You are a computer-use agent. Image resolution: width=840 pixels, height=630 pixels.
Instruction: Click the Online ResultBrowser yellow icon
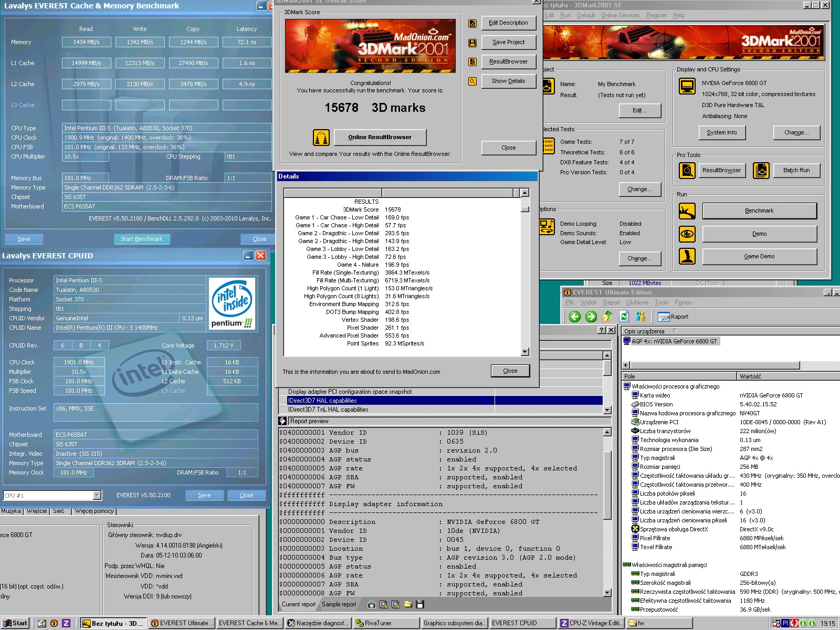321,138
